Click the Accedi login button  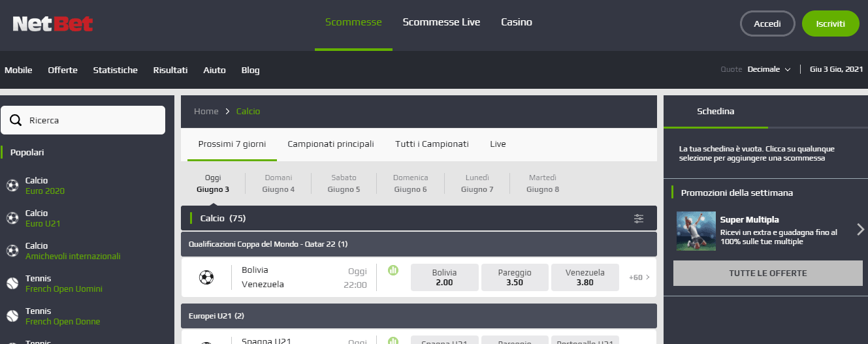[x=767, y=23]
